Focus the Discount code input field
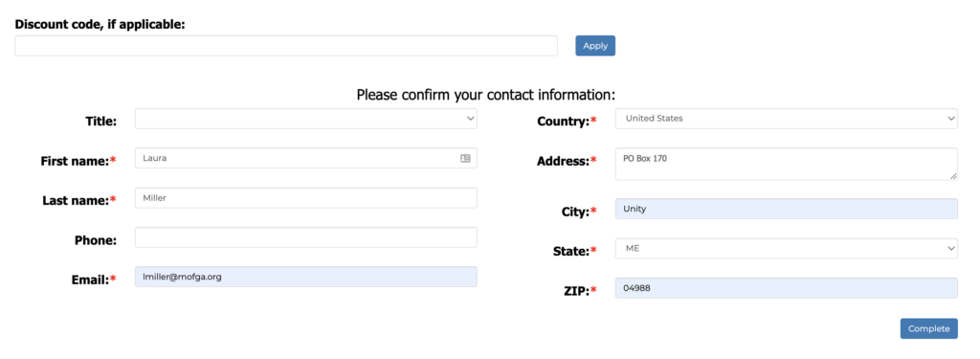The height and width of the screenshot is (359, 980). pyautogui.click(x=286, y=46)
